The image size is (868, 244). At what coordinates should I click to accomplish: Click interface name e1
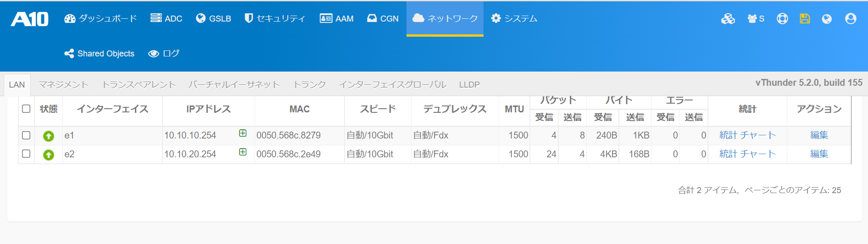coord(69,135)
